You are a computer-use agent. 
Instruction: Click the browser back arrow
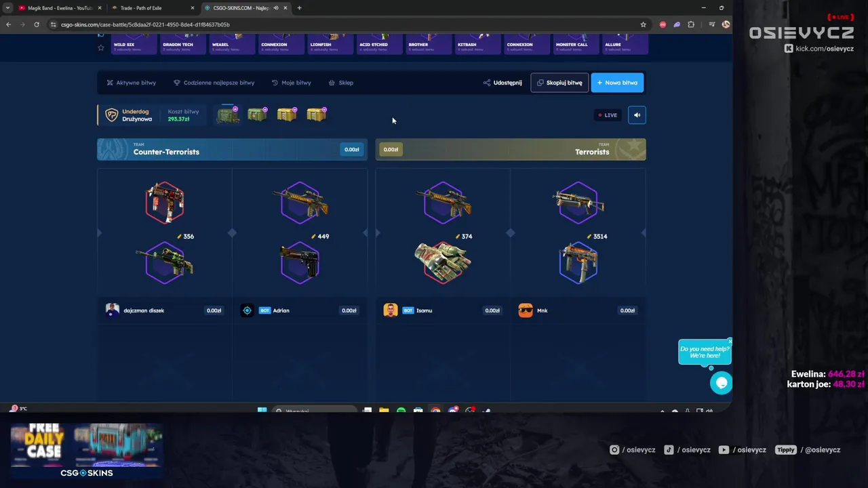[x=8, y=24]
